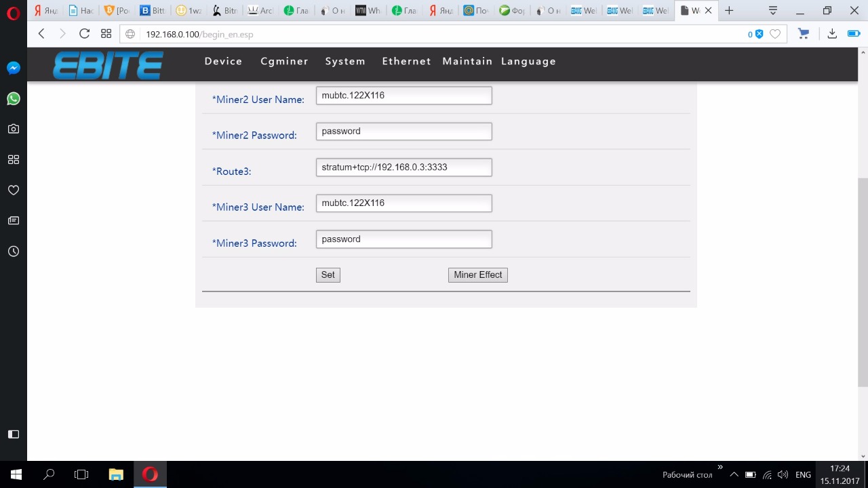Open the downloads panel
Image resolution: width=868 pixels, height=488 pixels.
coord(832,34)
